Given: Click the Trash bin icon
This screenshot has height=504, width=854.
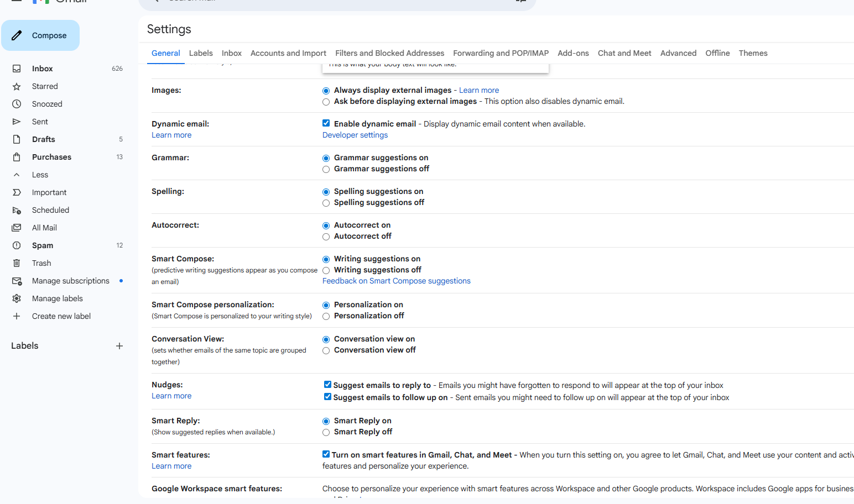Looking at the screenshot, I should pos(17,263).
